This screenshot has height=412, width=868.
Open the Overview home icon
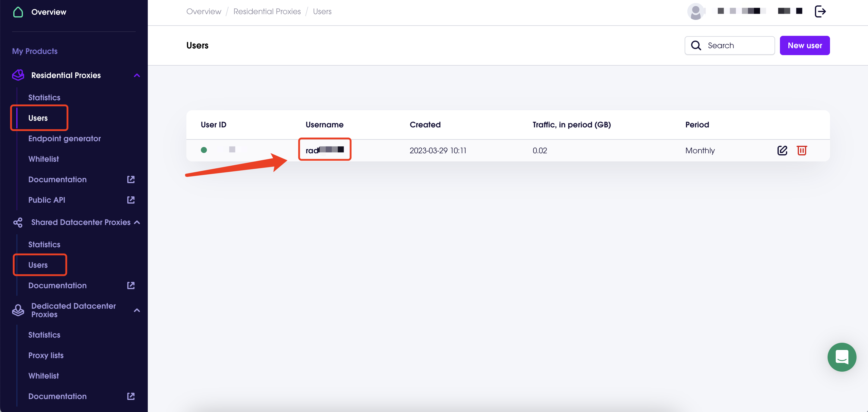[x=18, y=12]
